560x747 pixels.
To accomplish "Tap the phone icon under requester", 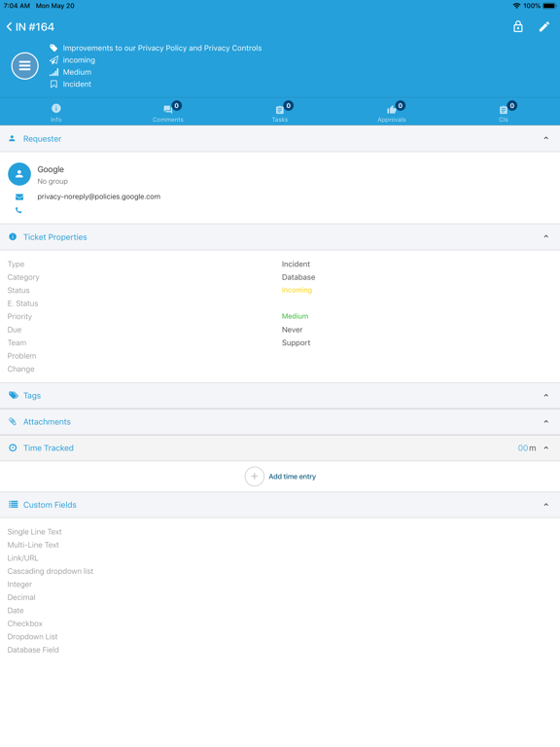I will 18,210.
